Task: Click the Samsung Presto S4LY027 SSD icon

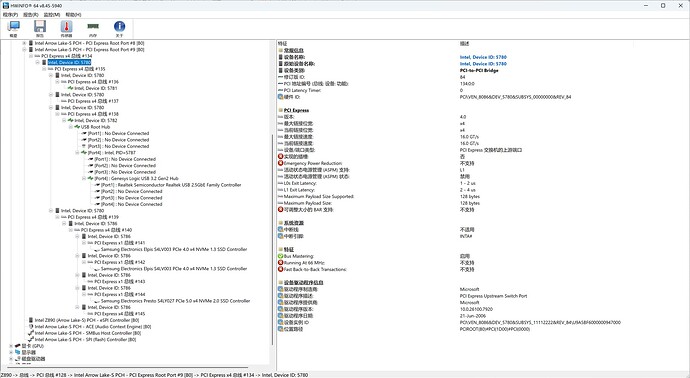Action: click(97, 301)
